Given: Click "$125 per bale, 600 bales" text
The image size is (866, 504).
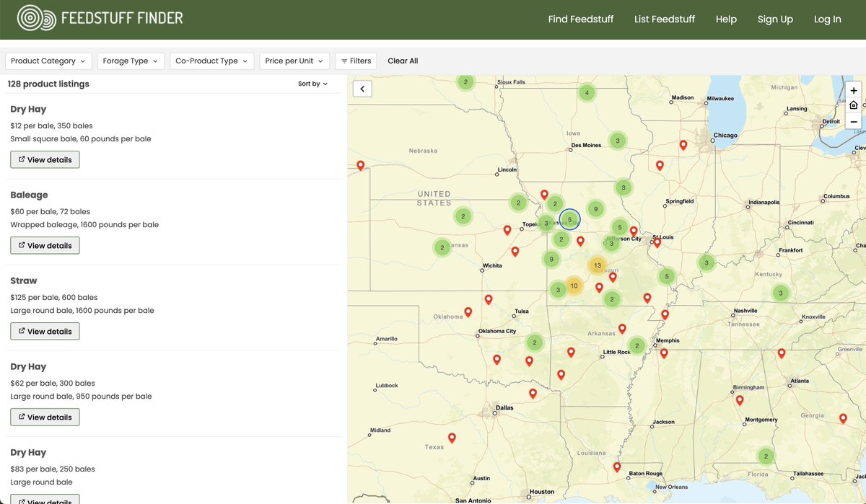Looking at the screenshot, I should 54,297.
